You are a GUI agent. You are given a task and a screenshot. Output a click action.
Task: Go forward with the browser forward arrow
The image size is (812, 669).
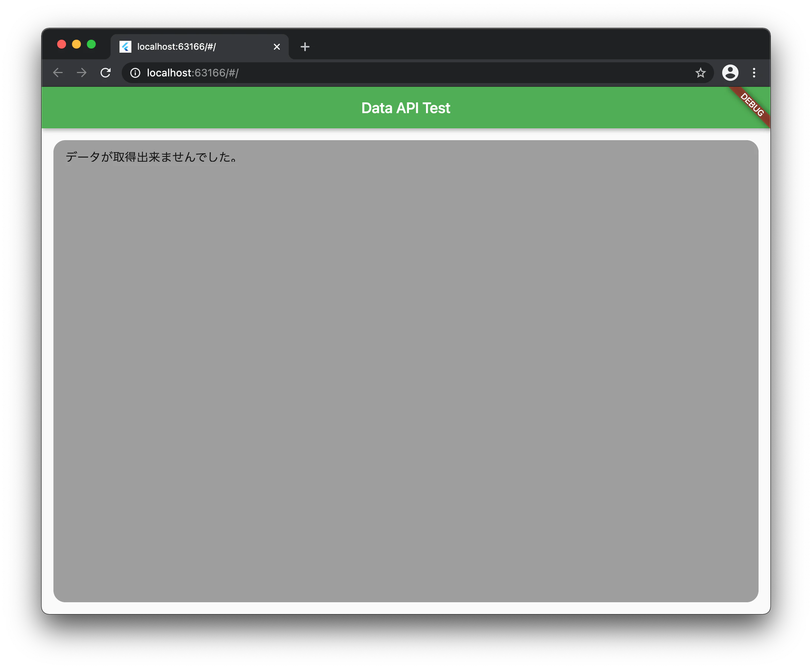coord(81,72)
